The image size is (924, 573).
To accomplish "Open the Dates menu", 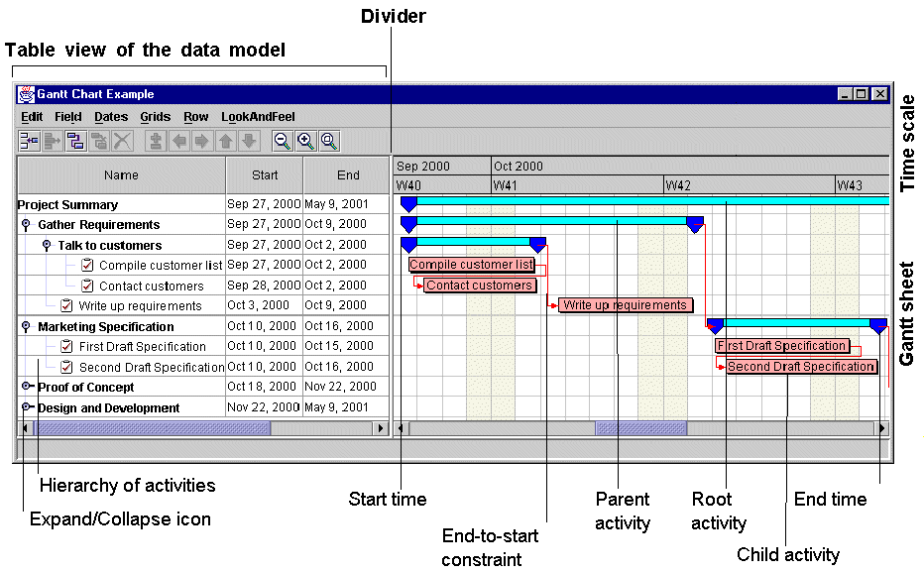I will pyautogui.click(x=111, y=117).
